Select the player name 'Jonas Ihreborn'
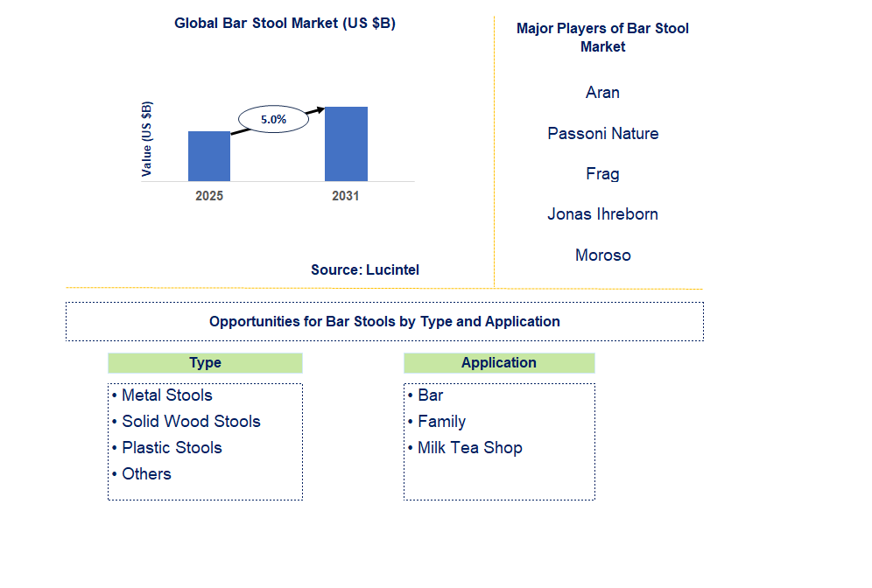872x588 pixels. point(603,214)
